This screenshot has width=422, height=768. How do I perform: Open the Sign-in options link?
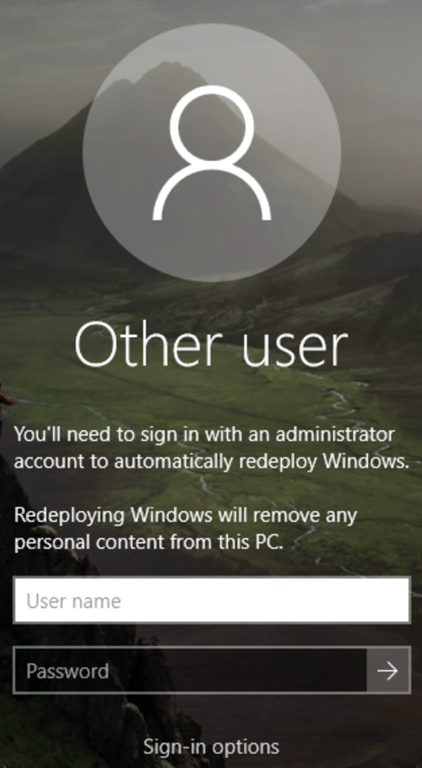[x=211, y=747]
